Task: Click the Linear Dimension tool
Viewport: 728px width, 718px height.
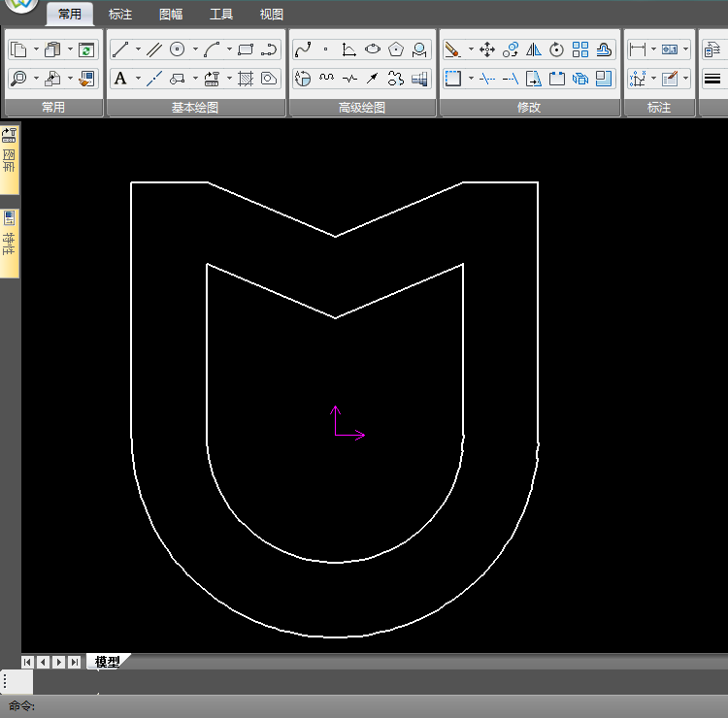Action: tap(638, 49)
